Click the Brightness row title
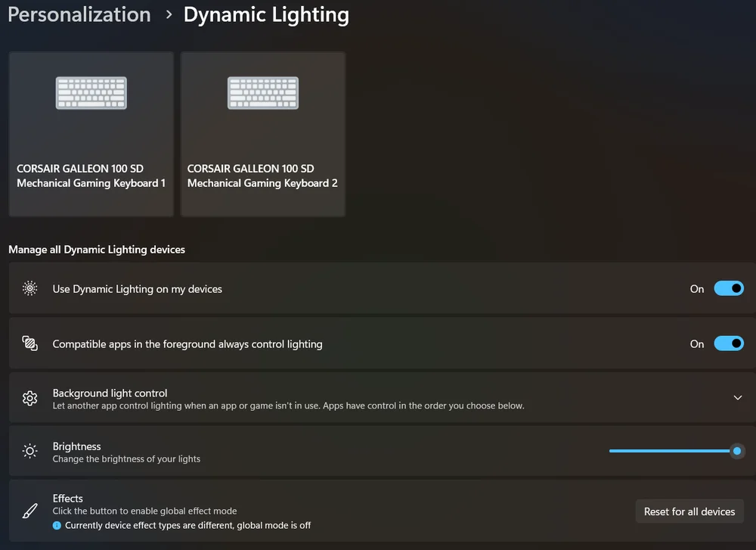This screenshot has width=756, height=550. [76, 446]
